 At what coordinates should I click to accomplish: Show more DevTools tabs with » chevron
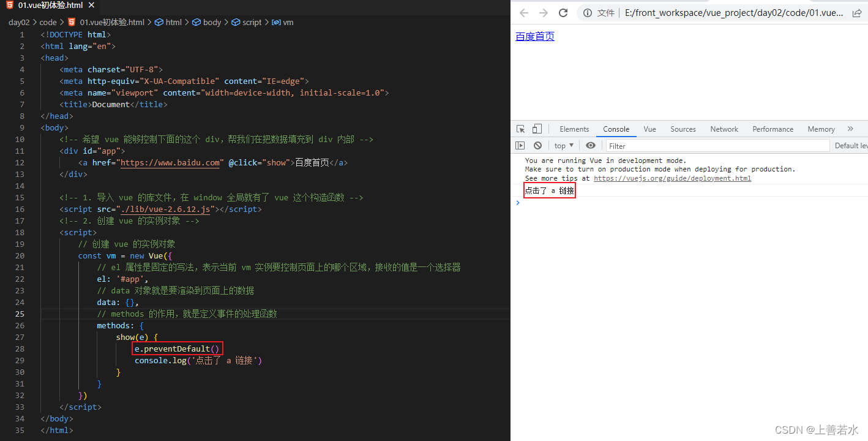coord(850,129)
